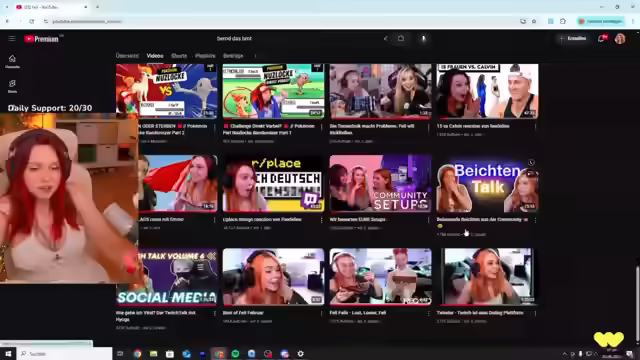
Task: Open the Twinder Twitch Dating Plattform title
Action: pyautogui.click(x=480, y=313)
